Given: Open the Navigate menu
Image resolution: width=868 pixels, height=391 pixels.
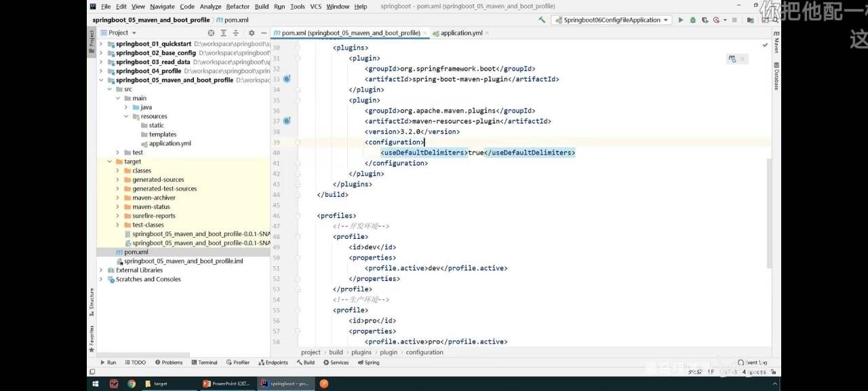Looking at the screenshot, I should [162, 6].
